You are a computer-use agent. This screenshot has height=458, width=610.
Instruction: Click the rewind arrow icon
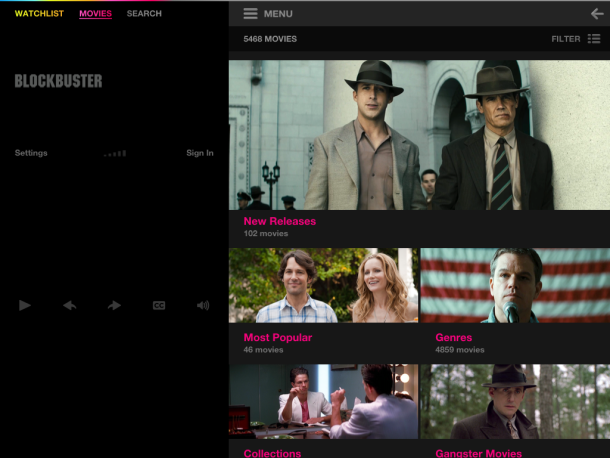[70, 305]
